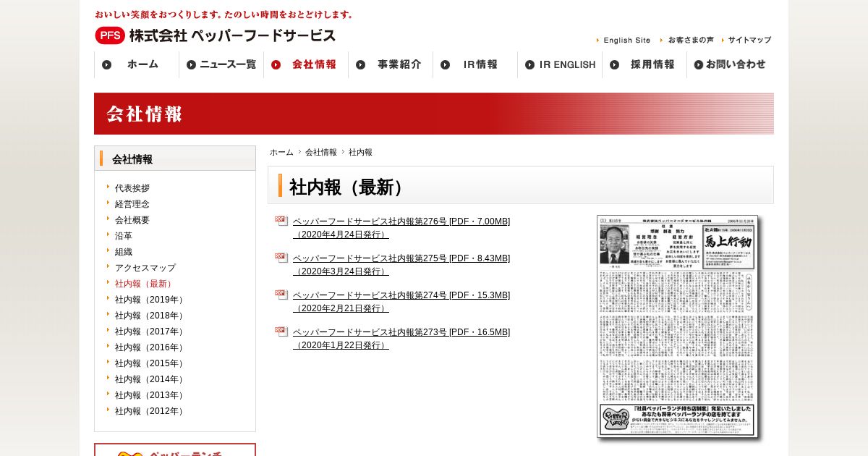
Task: Open 社内報（2016年） in sidebar
Action: click(x=150, y=347)
